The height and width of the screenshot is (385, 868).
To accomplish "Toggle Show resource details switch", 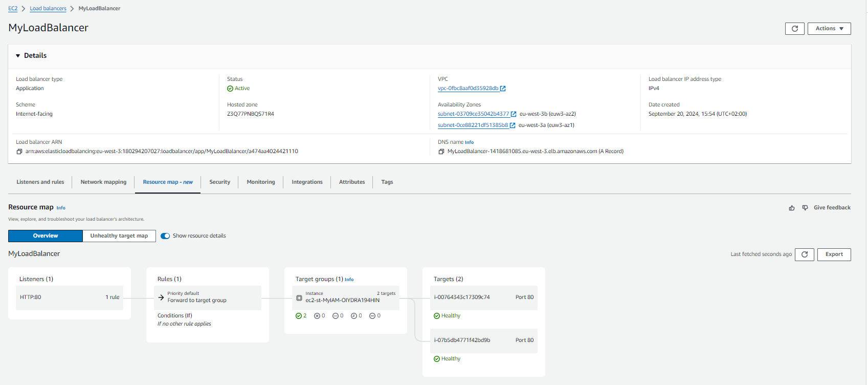I will pos(165,236).
